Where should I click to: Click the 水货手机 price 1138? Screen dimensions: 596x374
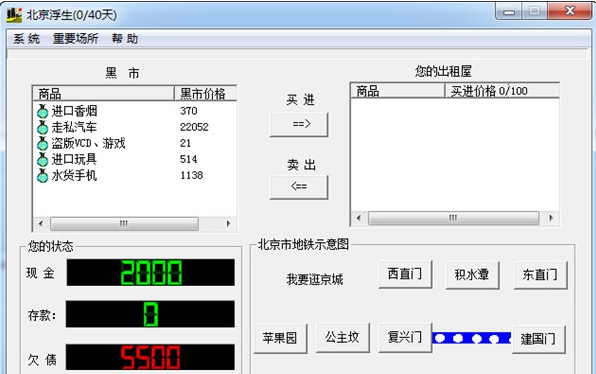coord(192,176)
